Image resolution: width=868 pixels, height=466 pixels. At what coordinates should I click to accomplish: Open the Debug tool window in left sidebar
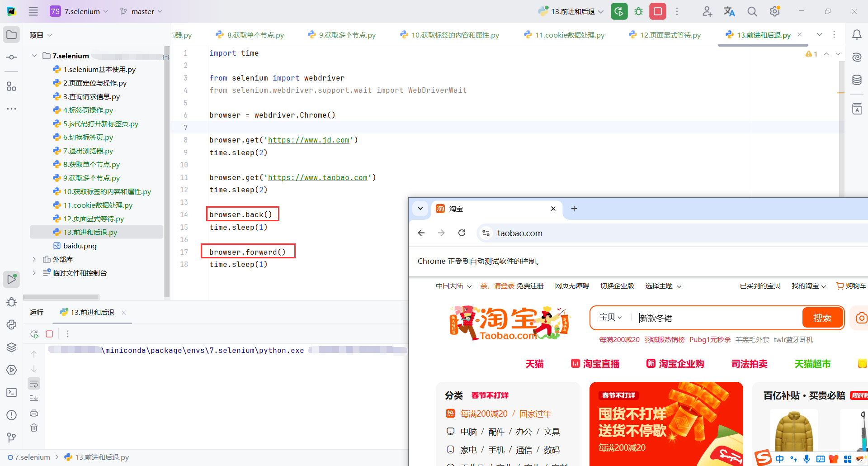[x=12, y=302]
